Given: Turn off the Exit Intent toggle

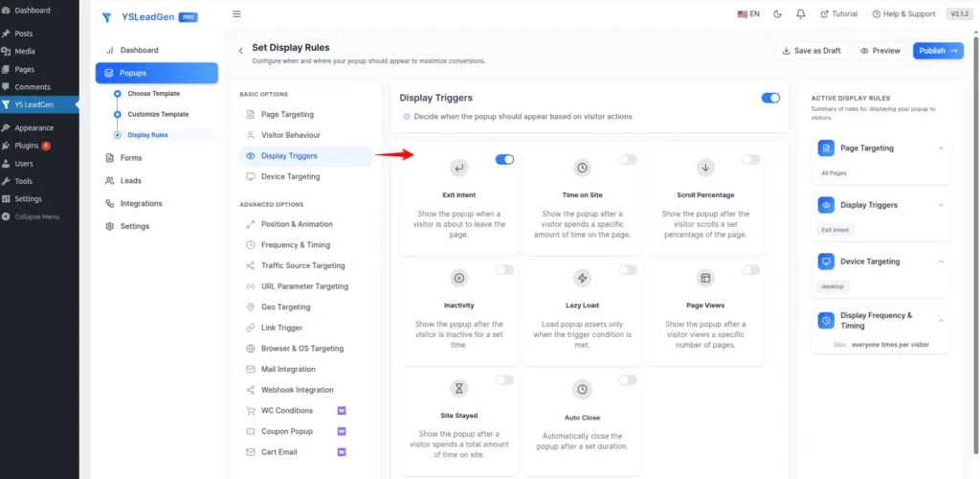Looking at the screenshot, I should tap(504, 159).
